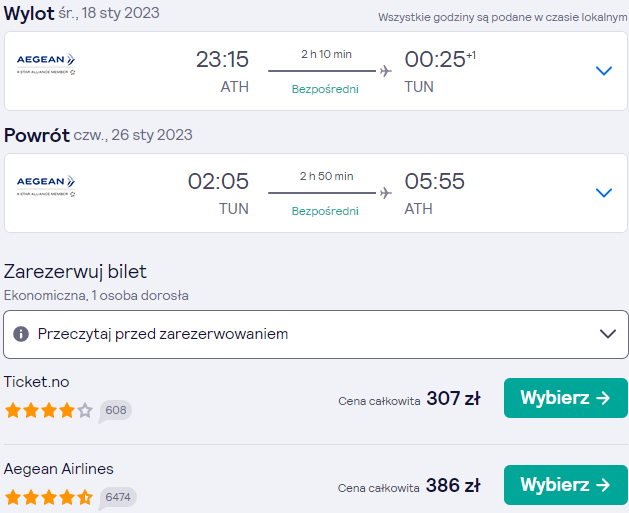Click the info icon before 'Przeczytaj przed zarezerwowaniem'
The width and height of the screenshot is (629, 513).
pyautogui.click(x=21, y=334)
